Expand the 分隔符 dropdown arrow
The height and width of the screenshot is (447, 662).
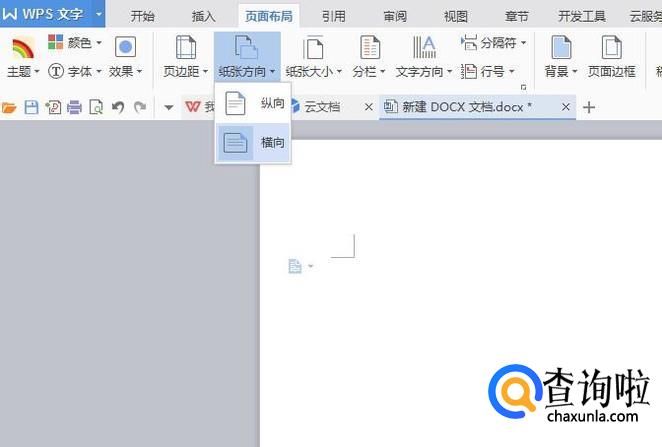[524, 43]
